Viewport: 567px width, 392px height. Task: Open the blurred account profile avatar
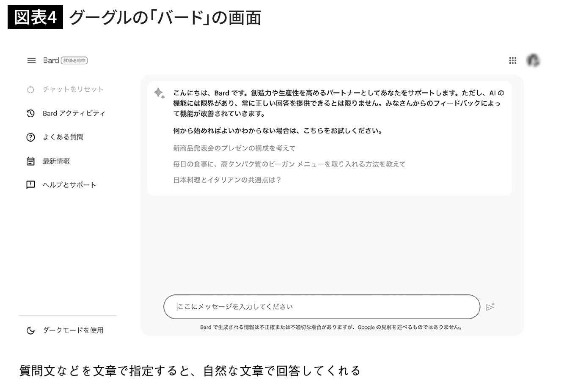point(533,60)
